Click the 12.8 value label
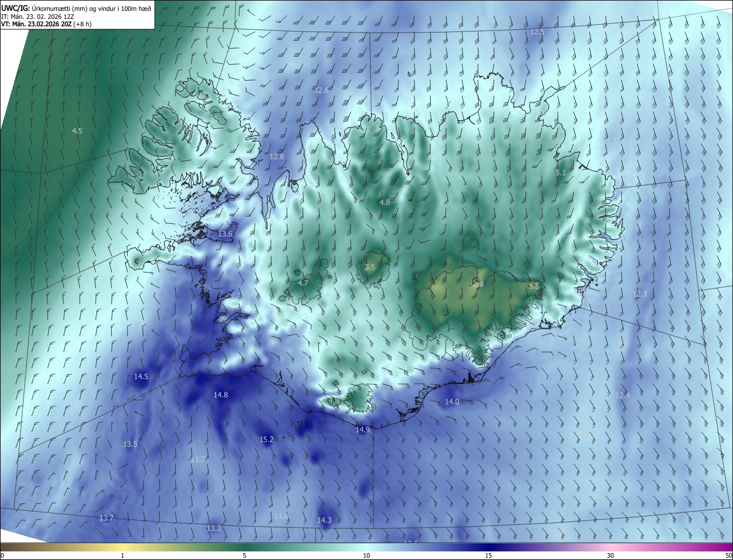This screenshot has width=733, height=560. coord(277,157)
